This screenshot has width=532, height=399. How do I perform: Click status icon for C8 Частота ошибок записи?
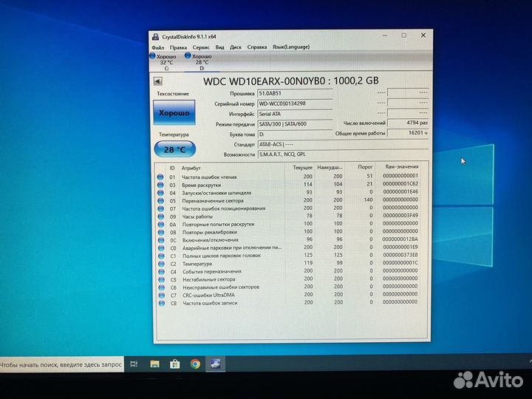click(x=162, y=304)
